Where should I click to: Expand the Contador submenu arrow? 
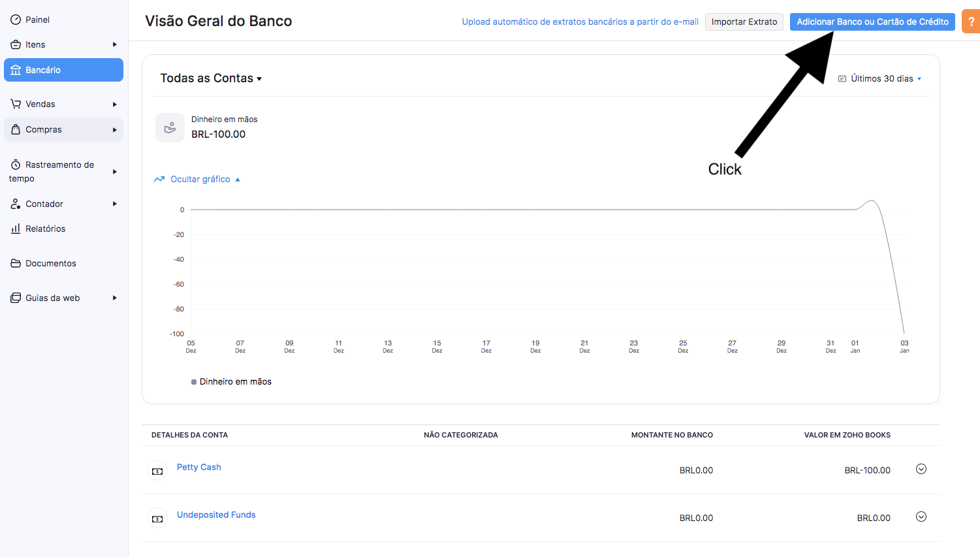114,204
